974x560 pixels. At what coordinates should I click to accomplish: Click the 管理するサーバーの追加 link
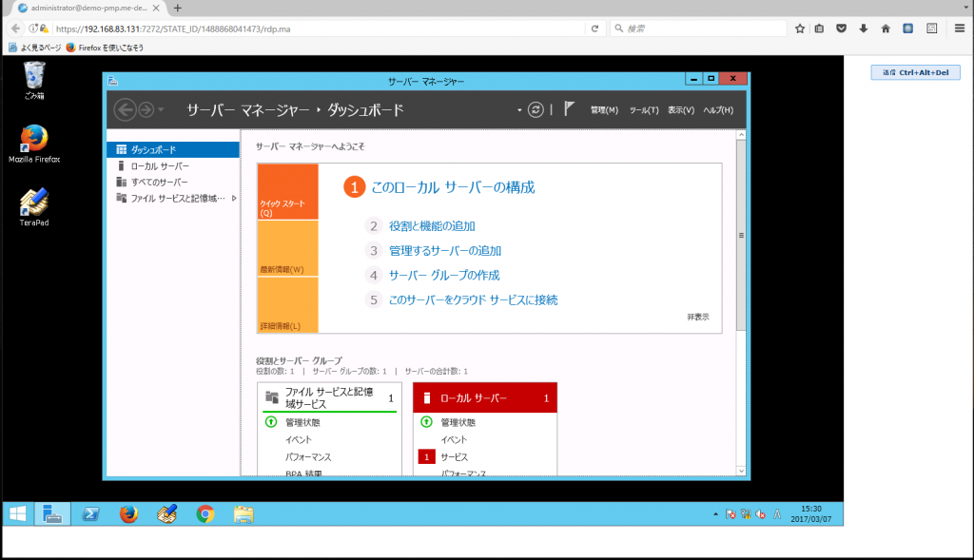click(x=445, y=250)
